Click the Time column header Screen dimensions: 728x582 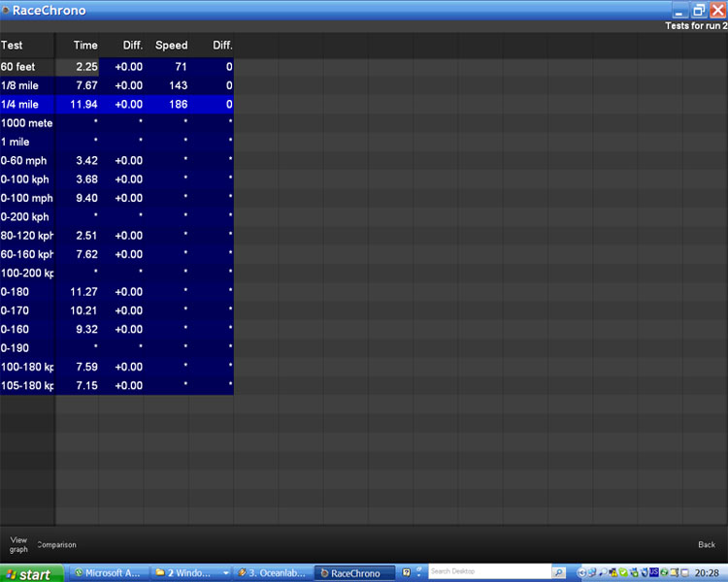85,46
